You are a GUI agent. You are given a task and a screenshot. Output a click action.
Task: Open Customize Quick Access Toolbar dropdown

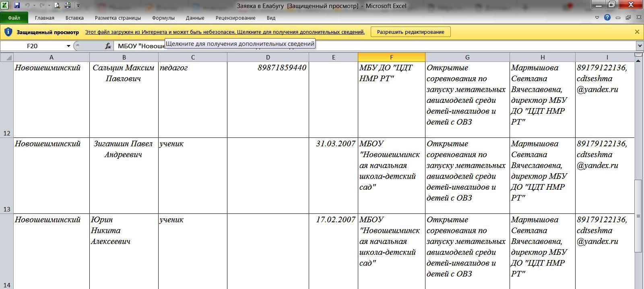coord(78,6)
